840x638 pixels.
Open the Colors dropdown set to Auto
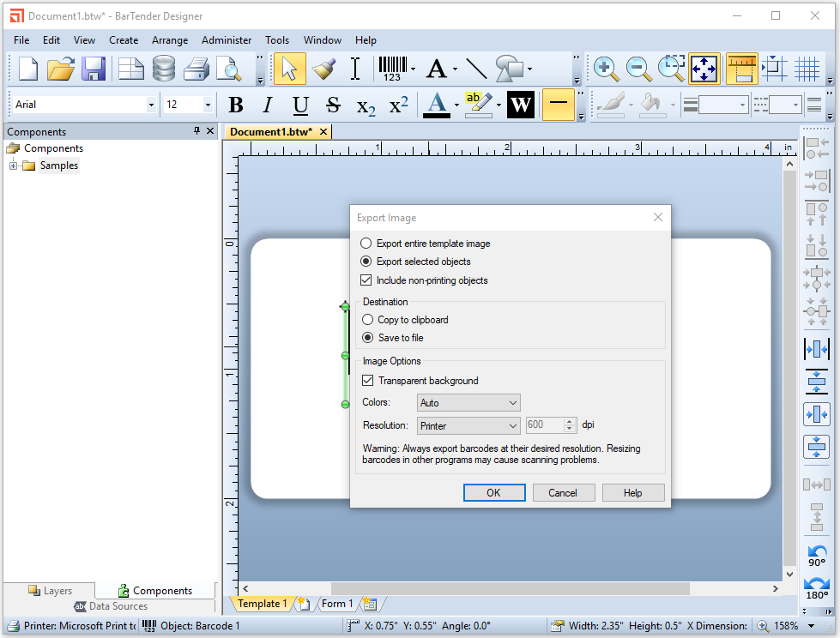(x=468, y=402)
